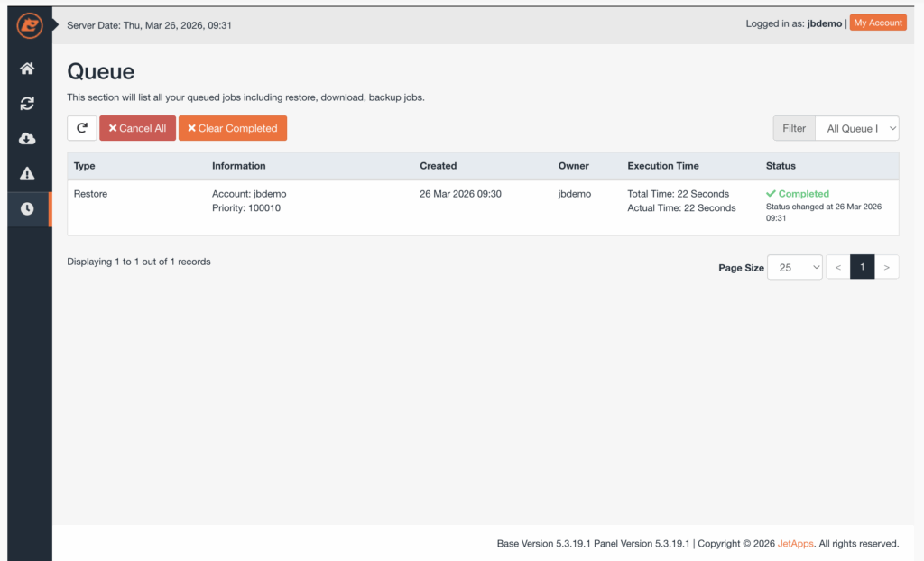Screen dimensions: 924x561
Task: Click the Created column header
Action: [x=439, y=166]
